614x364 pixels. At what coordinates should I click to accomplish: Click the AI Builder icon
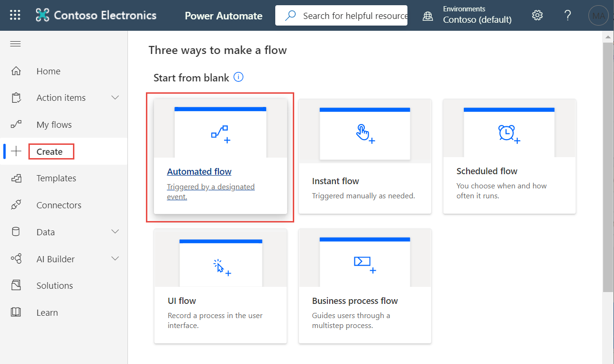click(16, 259)
